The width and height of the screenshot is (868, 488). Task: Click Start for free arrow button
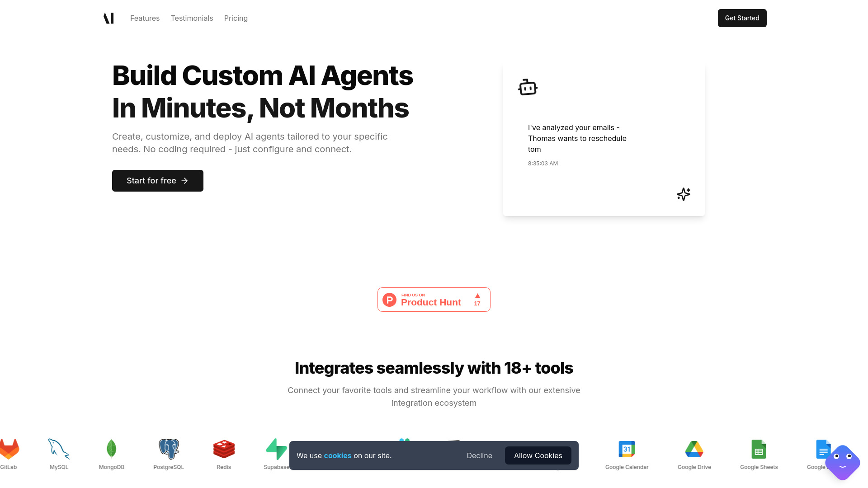(x=157, y=180)
